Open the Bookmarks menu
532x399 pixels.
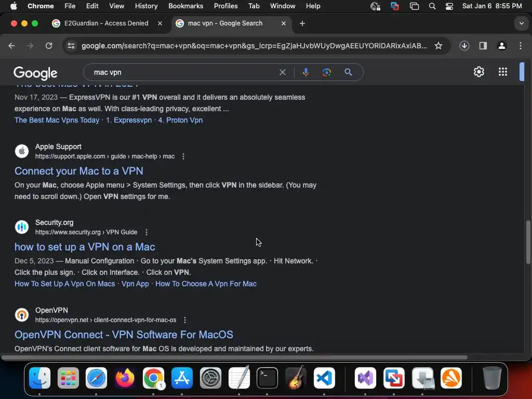point(185,6)
